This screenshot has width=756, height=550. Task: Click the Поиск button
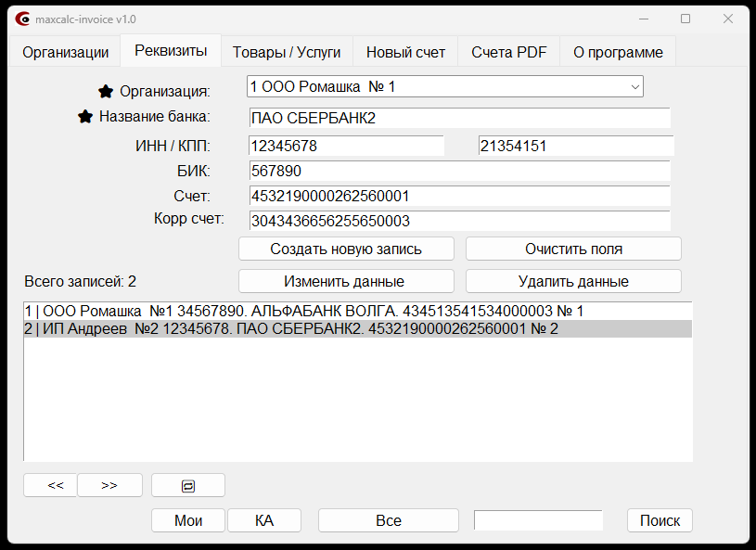(660, 520)
